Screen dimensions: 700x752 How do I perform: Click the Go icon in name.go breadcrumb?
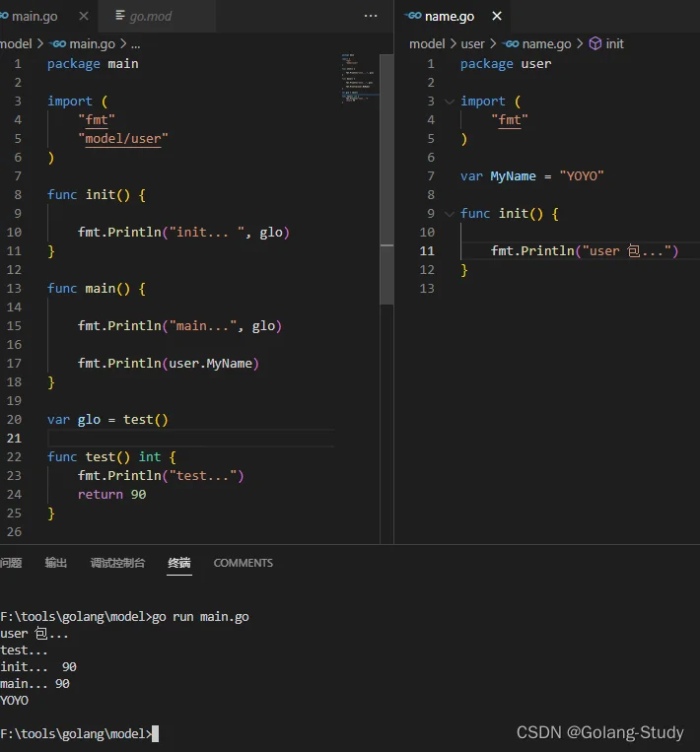point(511,44)
